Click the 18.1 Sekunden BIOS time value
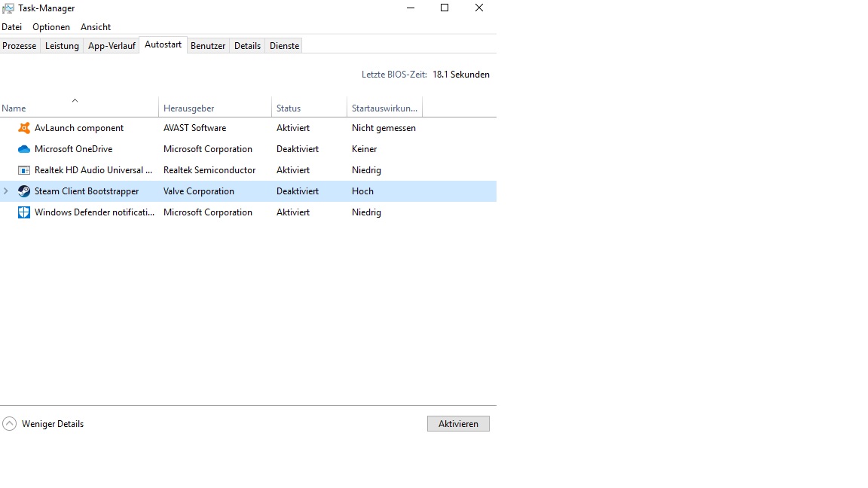868x488 pixels. pyautogui.click(x=461, y=74)
